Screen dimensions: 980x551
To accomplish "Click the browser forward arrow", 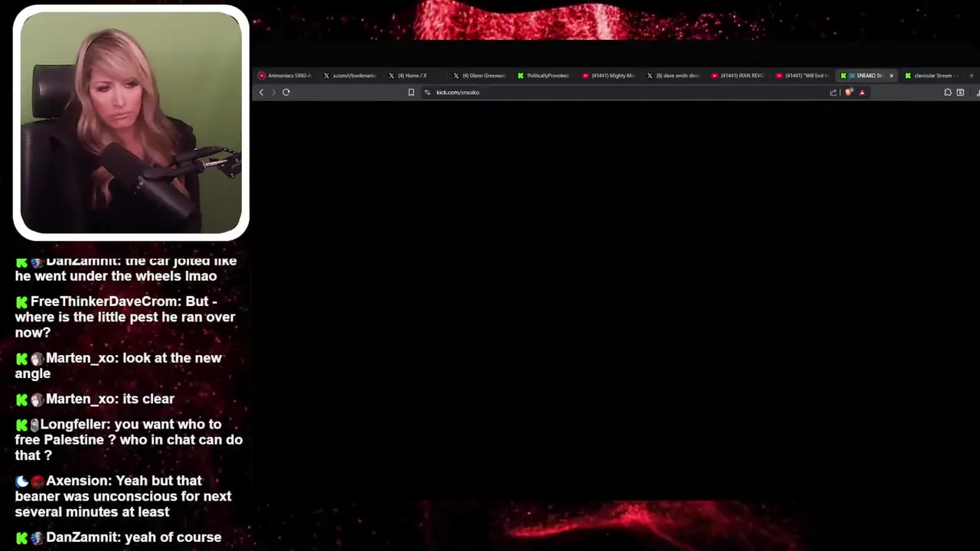I will click(273, 93).
